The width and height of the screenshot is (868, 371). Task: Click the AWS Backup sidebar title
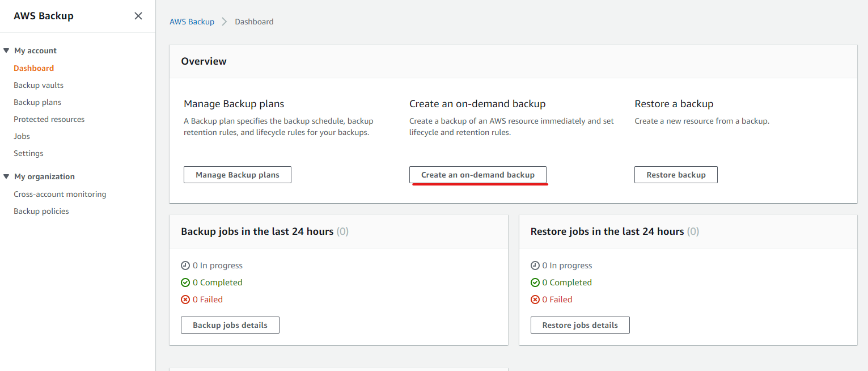pyautogui.click(x=44, y=16)
